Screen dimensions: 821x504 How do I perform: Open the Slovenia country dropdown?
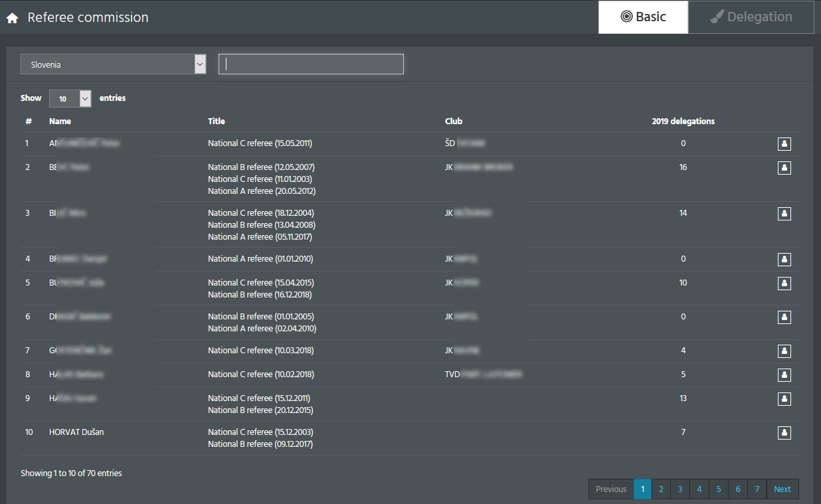(x=114, y=64)
